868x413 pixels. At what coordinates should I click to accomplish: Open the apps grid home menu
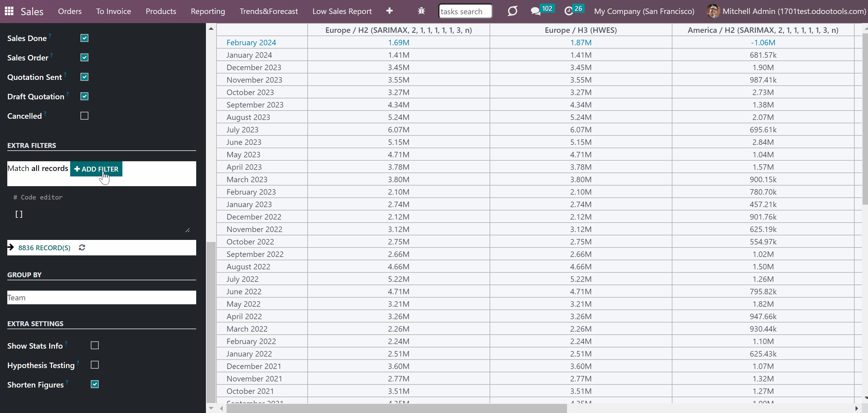coord(9,11)
